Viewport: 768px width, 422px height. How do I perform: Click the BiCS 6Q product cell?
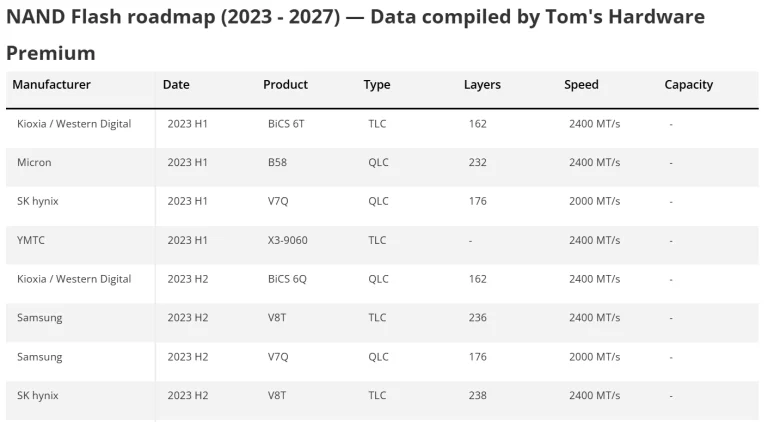(x=287, y=279)
